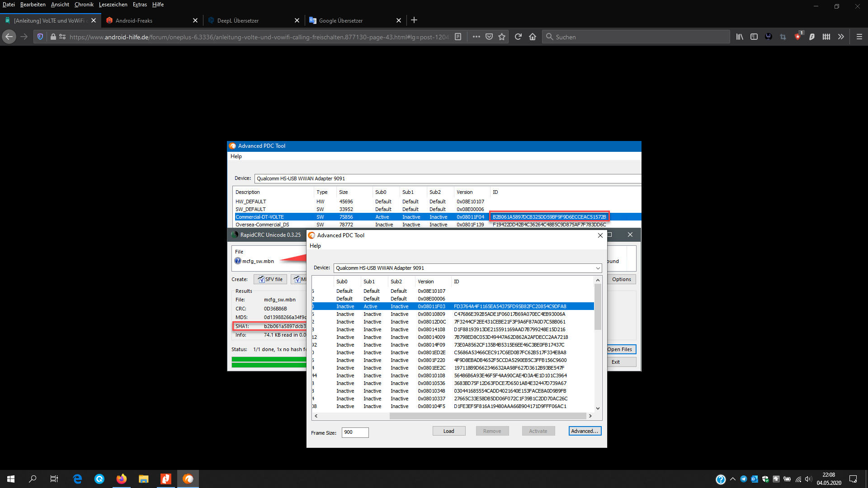Open page actions three-dot menu
868x488 pixels.
pos(476,37)
